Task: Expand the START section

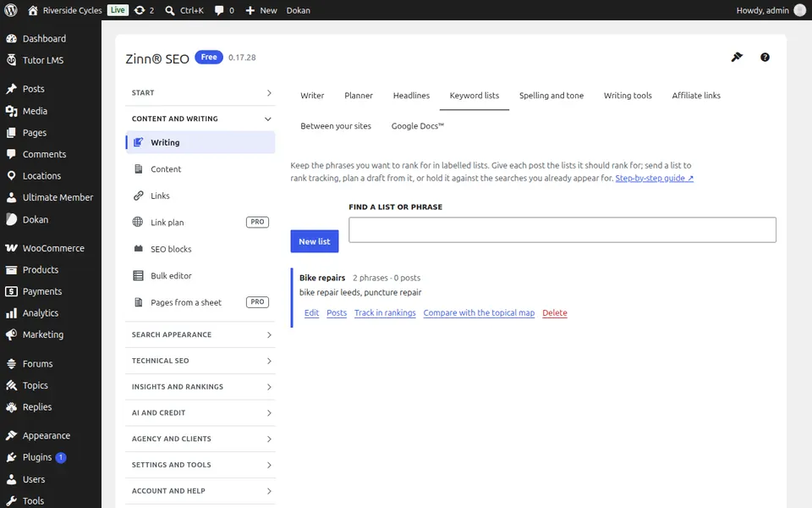Action: pos(200,93)
